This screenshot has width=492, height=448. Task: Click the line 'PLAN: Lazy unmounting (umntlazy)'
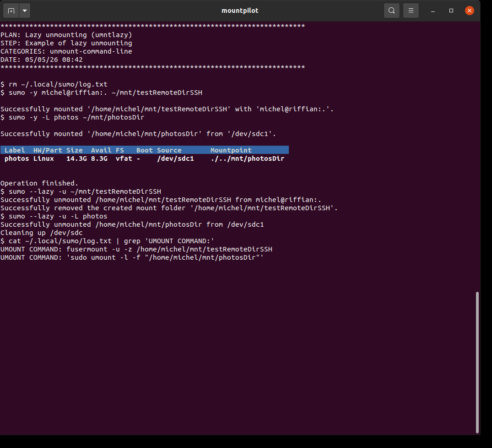tap(66, 35)
